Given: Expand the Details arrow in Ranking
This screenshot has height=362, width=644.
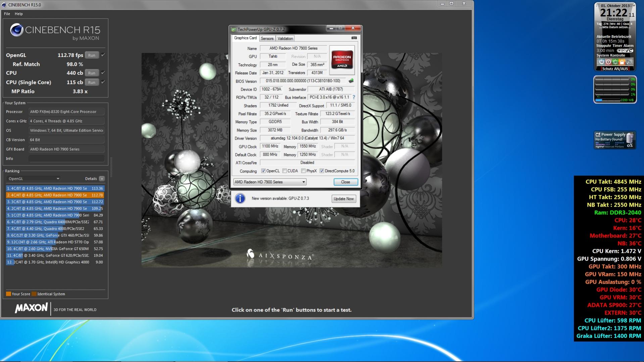Looking at the screenshot, I should (102, 179).
